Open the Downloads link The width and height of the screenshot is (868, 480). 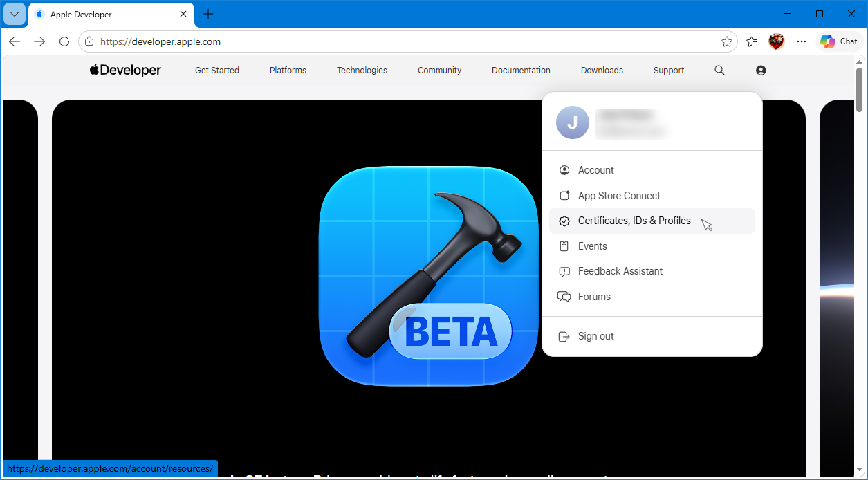[x=602, y=70]
